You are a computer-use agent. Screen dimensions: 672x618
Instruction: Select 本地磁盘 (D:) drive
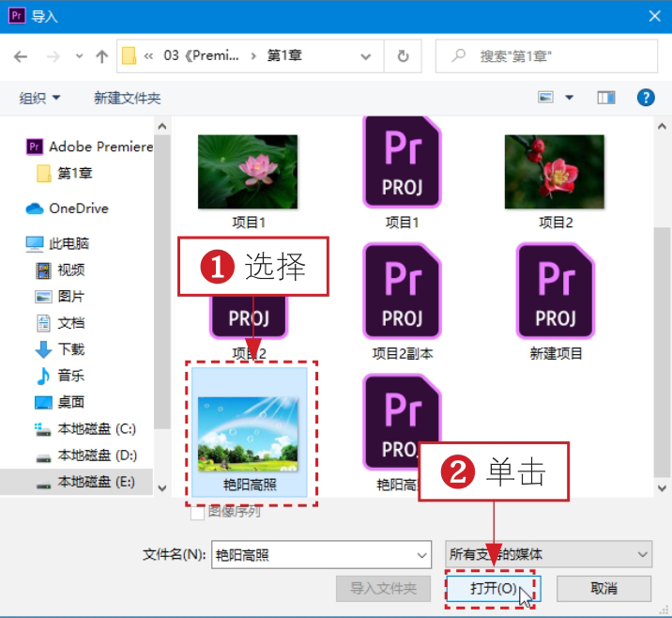85,456
